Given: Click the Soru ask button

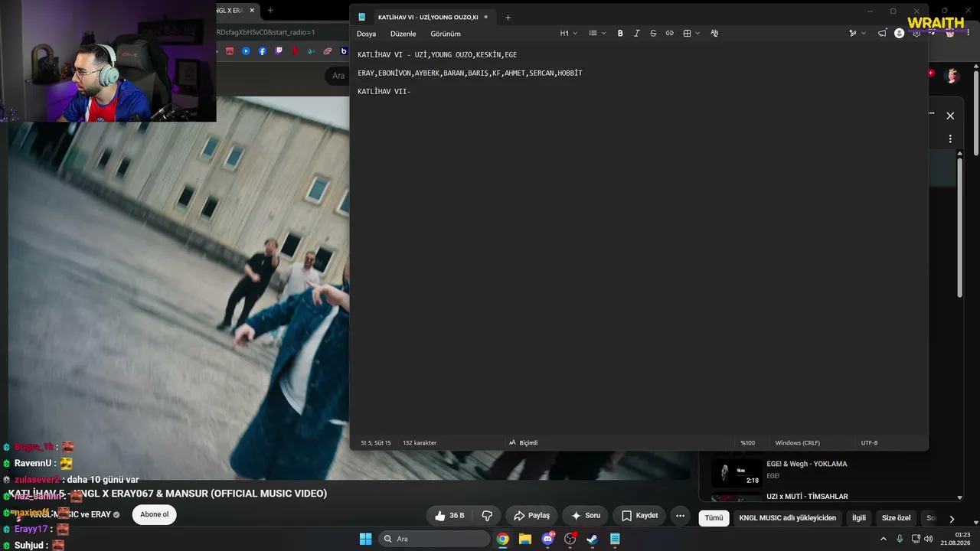Looking at the screenshot, I should [586, 516].
